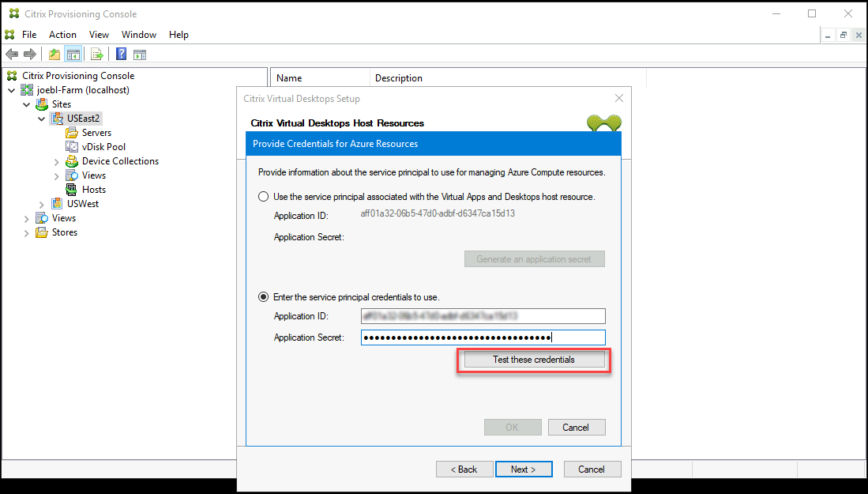Viewport: 868px width, 494px height.
Task: Click the Next button in the wizard
Action: point(524,469)
